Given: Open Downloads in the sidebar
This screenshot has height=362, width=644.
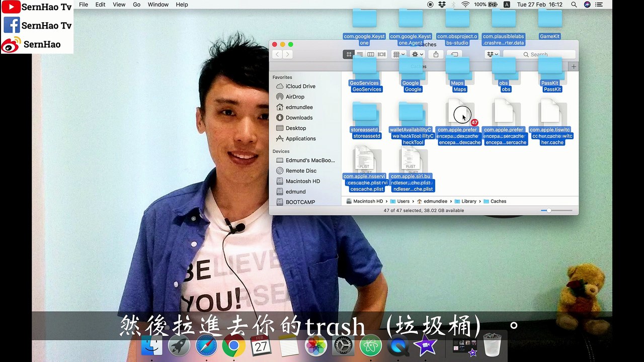Looking at the screenshot, I should 299,118.
